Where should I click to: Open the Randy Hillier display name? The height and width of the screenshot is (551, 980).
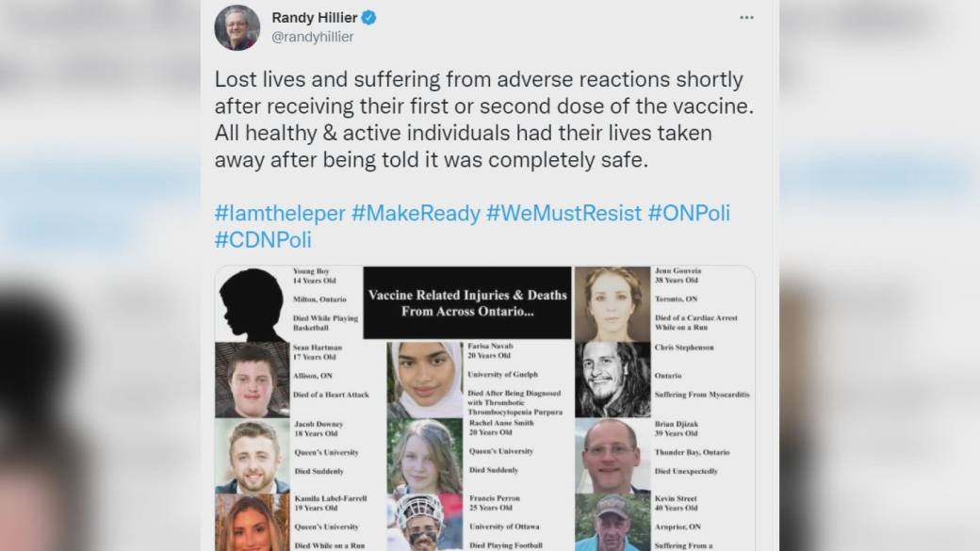(x=315, y=18)
